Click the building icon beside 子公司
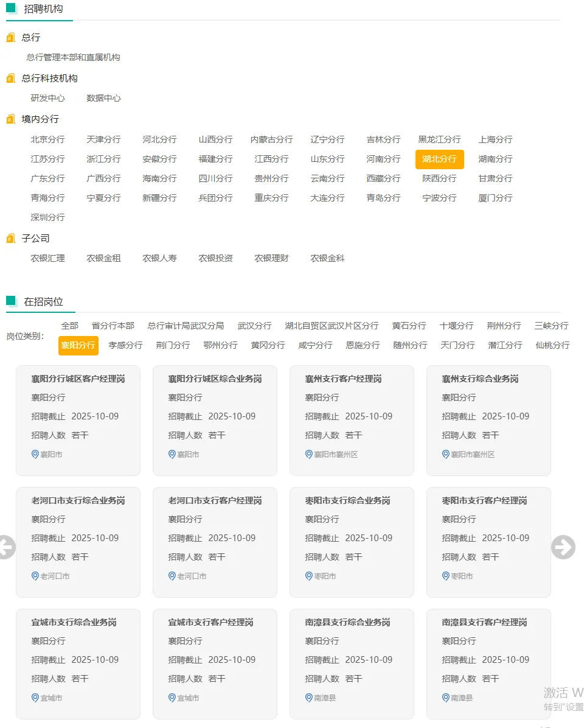 [11, 239]
